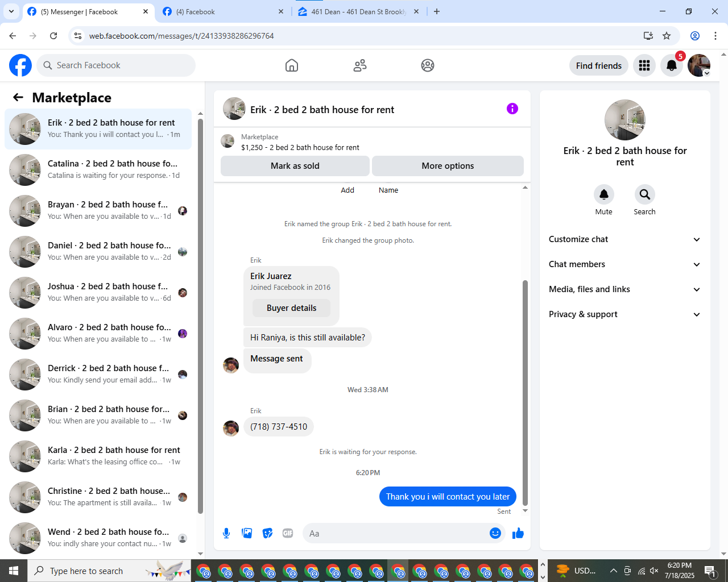Show hidden system tray icons chevron
The width and height of the screenshot is (728, 582).
(x=613, y=571)
